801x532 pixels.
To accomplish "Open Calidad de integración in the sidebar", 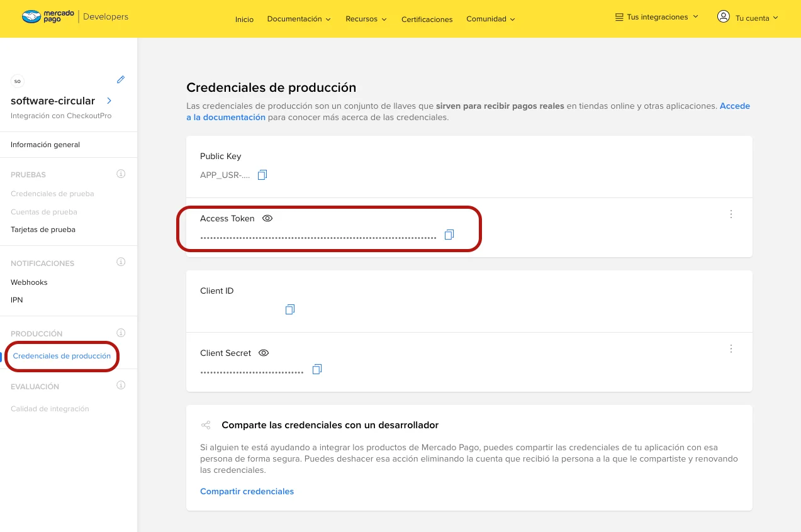I will point(50,409).
